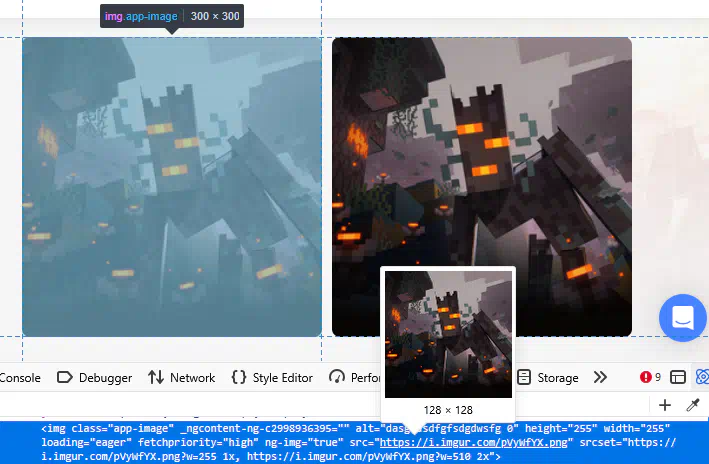Click the Network arrows icon
Image resolution: width=709 pixels, height=464 pixels.
click(156, 377)
